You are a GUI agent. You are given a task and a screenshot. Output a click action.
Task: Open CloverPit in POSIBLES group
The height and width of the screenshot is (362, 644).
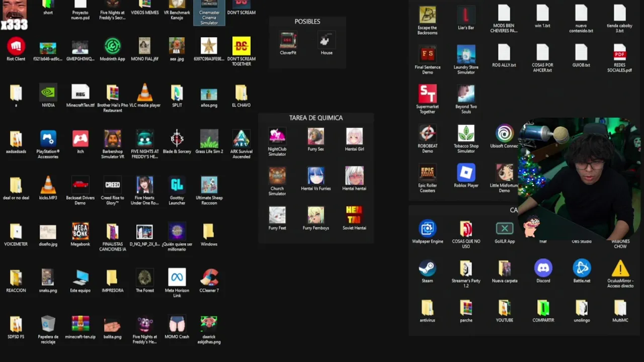tap(288, 40)
